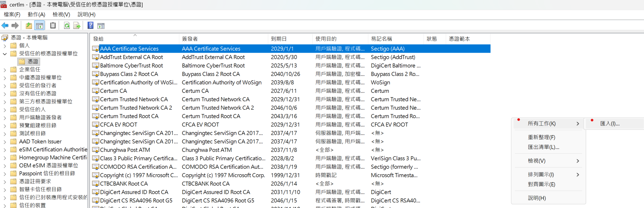This screenshot has height=208, width=644.
Task: Toggle the show/hide console tree icon
Action: click(39, 26)
